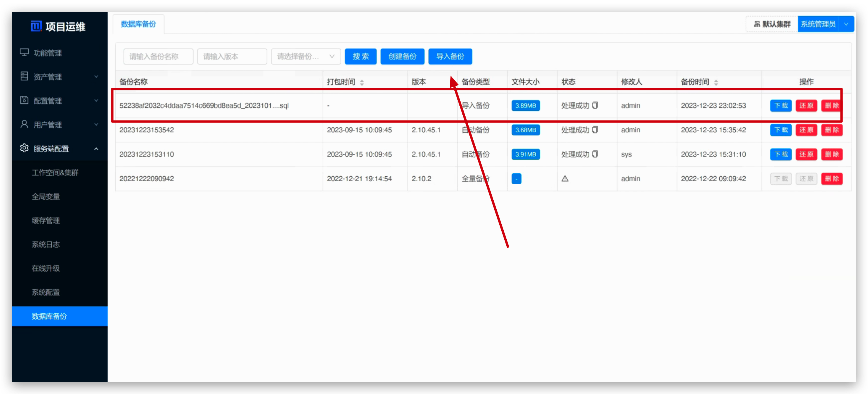Go to 在线升级 sidebar entry
868x394 pixels.
tap(46, 268)
